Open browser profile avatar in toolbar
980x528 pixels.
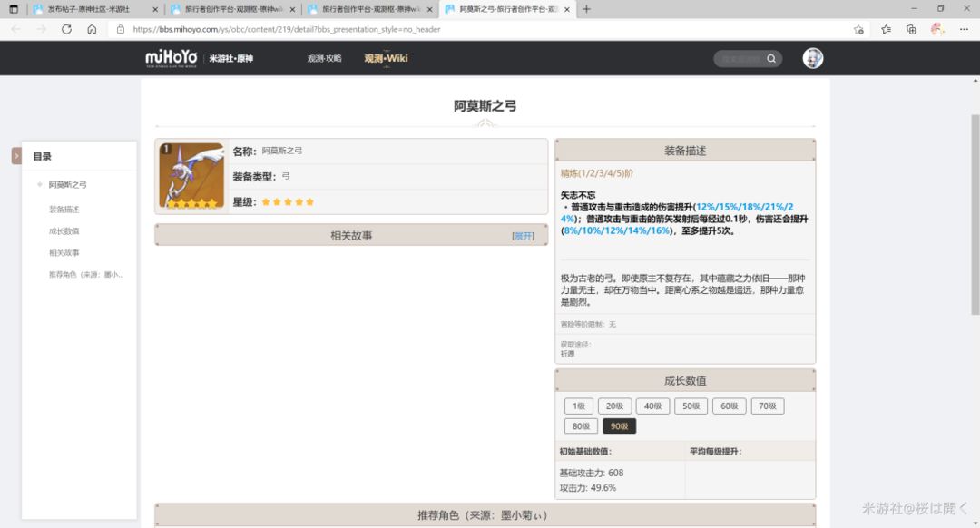click(936, 29)
